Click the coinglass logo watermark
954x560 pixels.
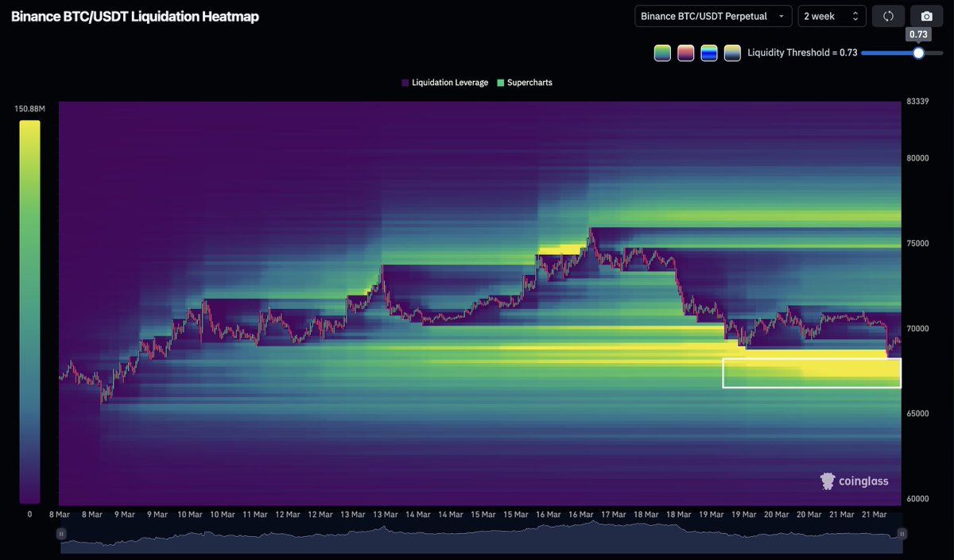point(855,481)
